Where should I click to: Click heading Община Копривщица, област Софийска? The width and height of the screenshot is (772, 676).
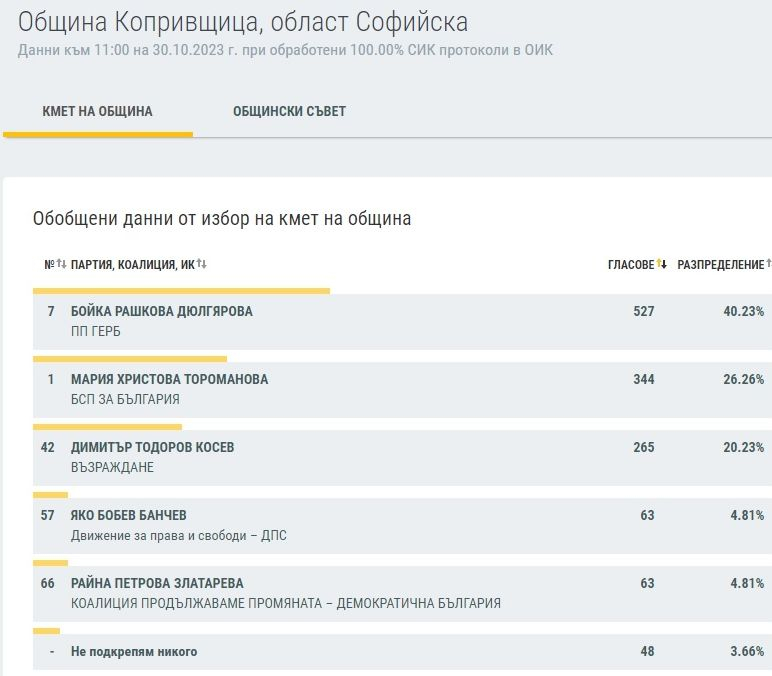[243, 22]
